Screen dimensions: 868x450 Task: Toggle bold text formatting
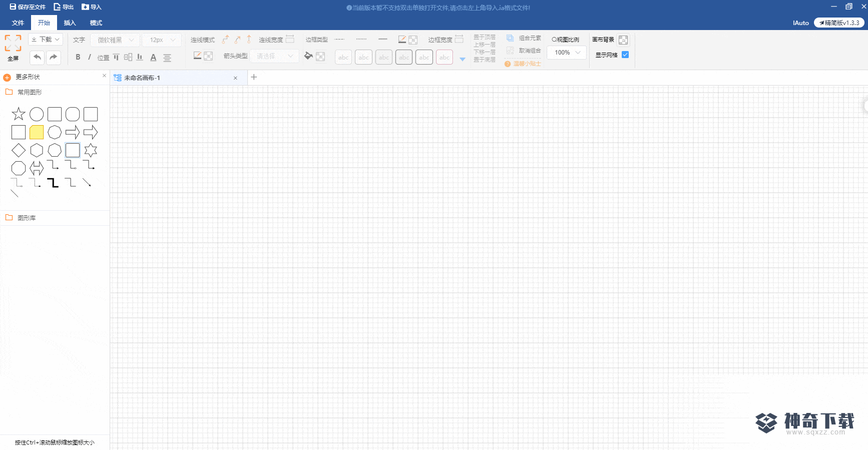tap(78, 57)
